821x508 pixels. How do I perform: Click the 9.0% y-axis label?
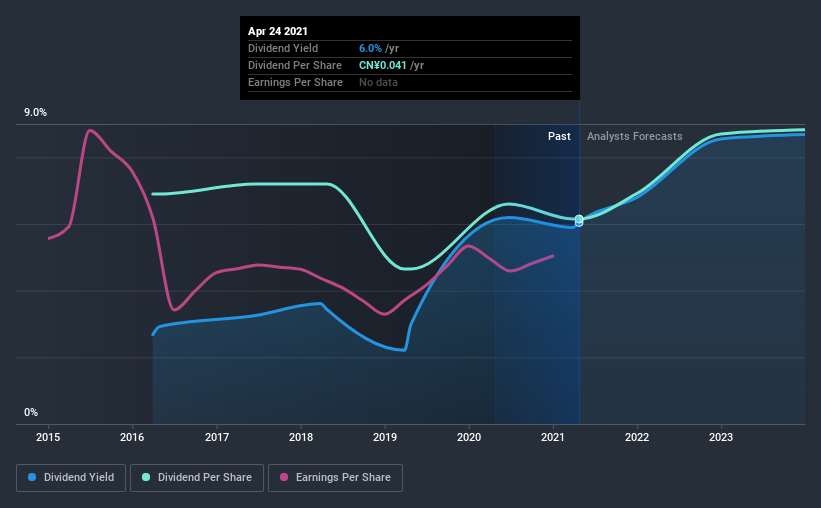coord(35,113)
